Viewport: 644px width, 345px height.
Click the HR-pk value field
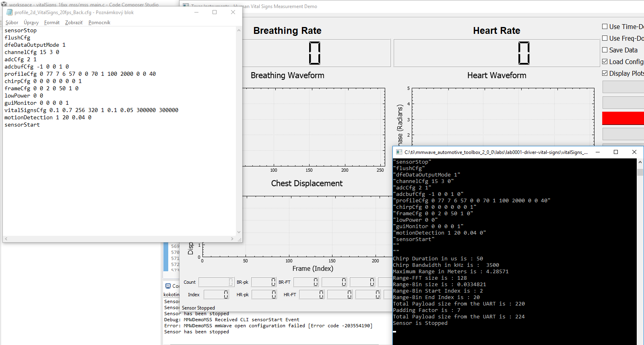(264, 295)
